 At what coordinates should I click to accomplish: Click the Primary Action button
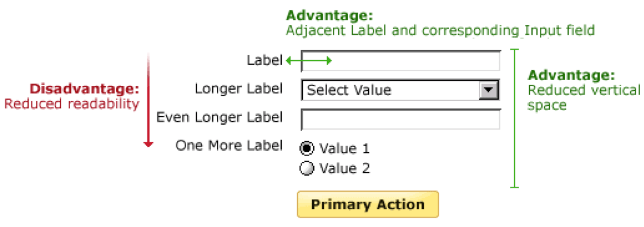[368, 204]
